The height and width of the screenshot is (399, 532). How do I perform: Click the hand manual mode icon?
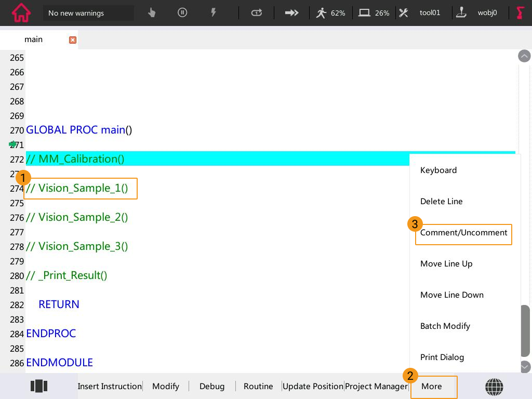[x=152, y=13]
